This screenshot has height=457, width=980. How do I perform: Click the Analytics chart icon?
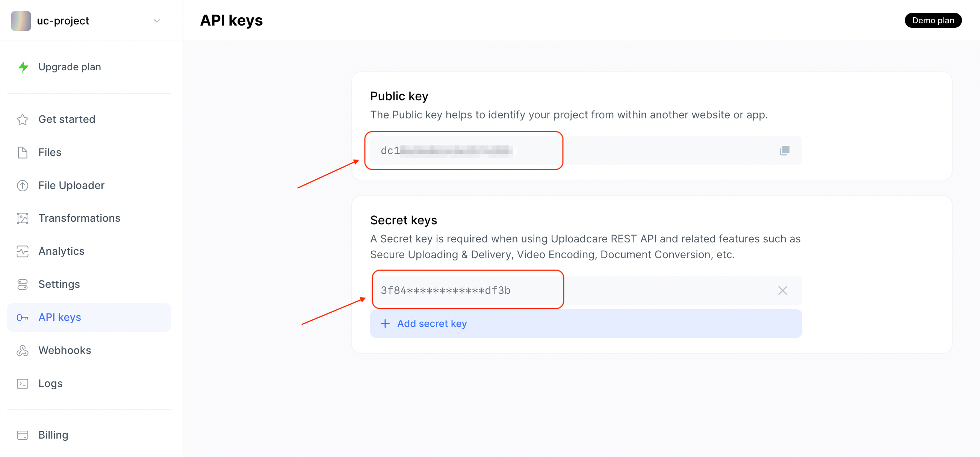coord(23,251)
